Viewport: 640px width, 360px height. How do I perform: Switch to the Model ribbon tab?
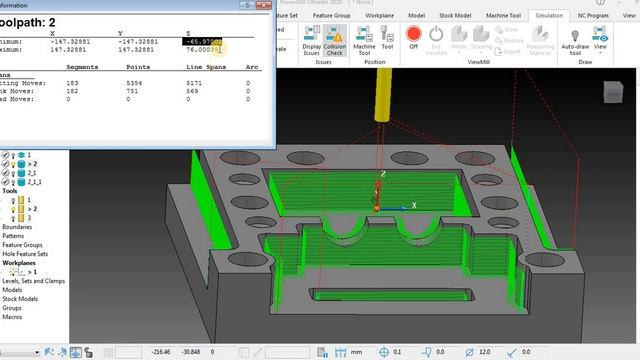(x=416, y=16)
